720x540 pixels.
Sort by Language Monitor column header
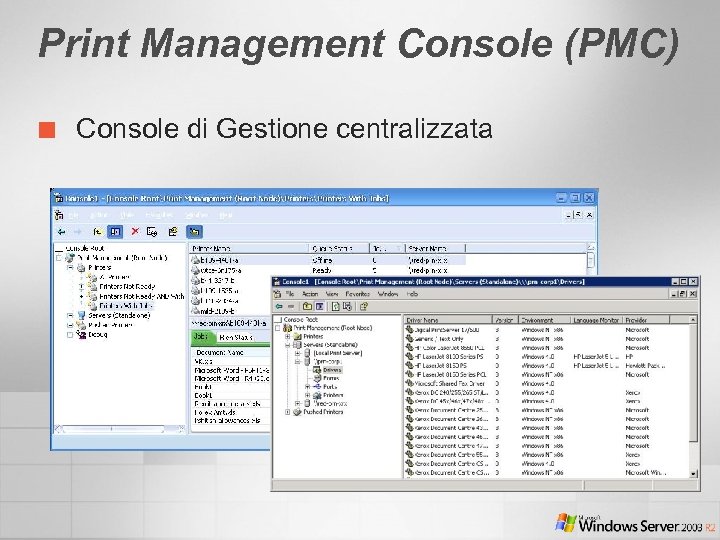[596, 320]
